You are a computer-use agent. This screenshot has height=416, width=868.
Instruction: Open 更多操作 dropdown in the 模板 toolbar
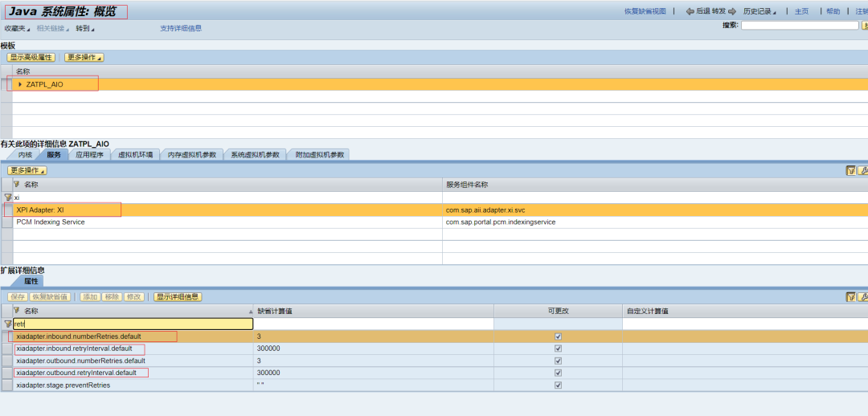[84, 57]
